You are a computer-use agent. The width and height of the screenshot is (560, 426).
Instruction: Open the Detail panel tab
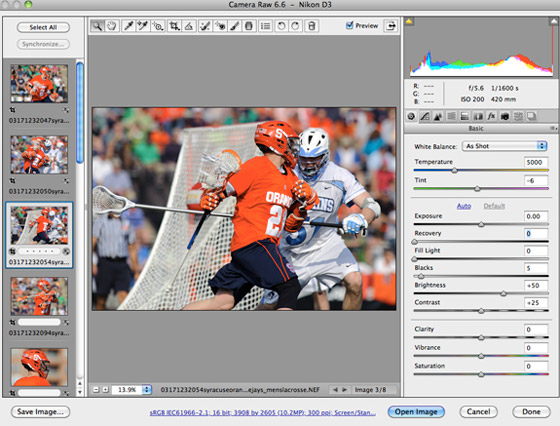click(x=438, y=116)
